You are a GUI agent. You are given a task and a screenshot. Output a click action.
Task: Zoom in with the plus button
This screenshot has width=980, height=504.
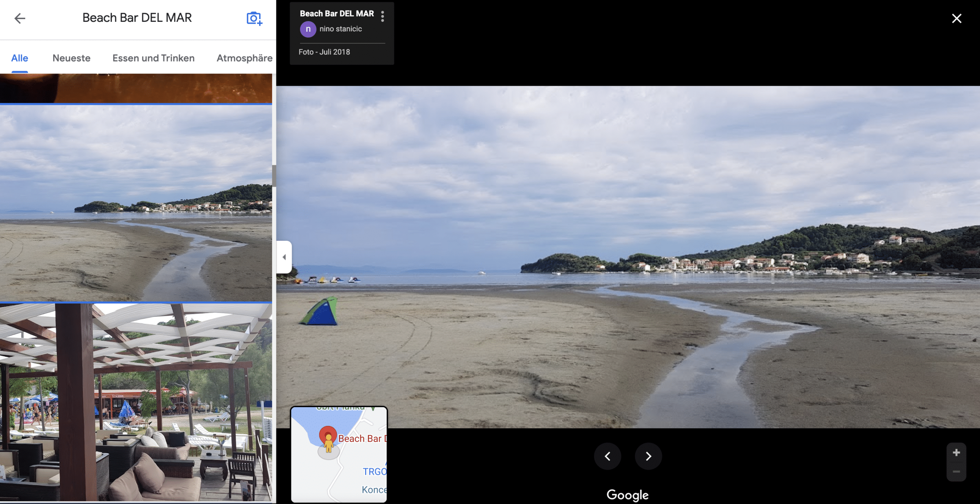click(x=956, y=453)
